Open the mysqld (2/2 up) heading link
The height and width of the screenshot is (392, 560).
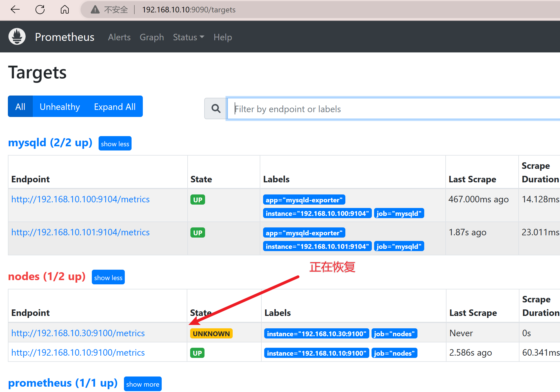click(50, 143)
